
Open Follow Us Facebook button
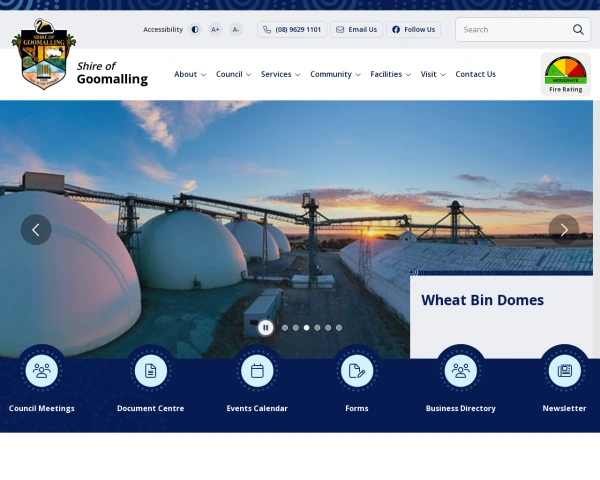tap(414, 29)
